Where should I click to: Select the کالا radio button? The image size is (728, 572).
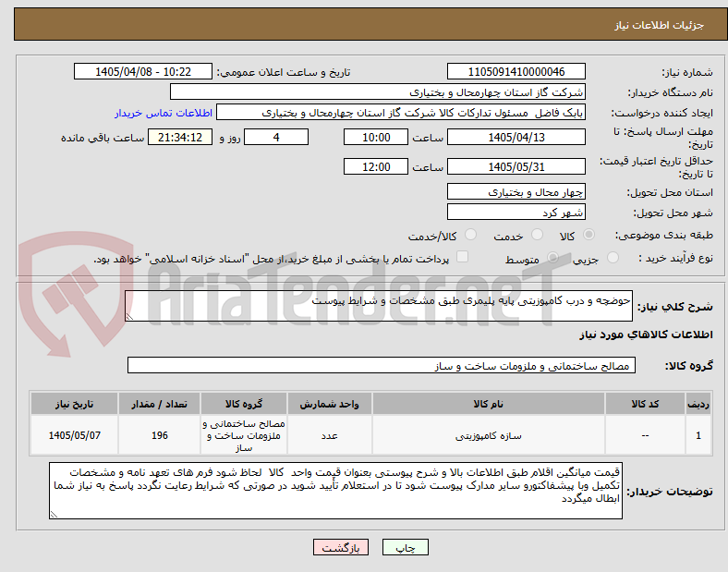pyautogui.click(x=588, y=235)
